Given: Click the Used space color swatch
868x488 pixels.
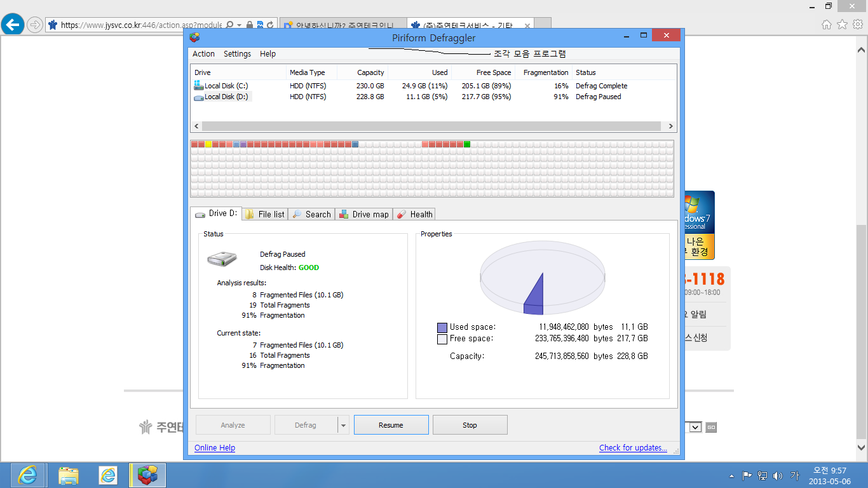Looking at the screenshot, I should (442, 328).
